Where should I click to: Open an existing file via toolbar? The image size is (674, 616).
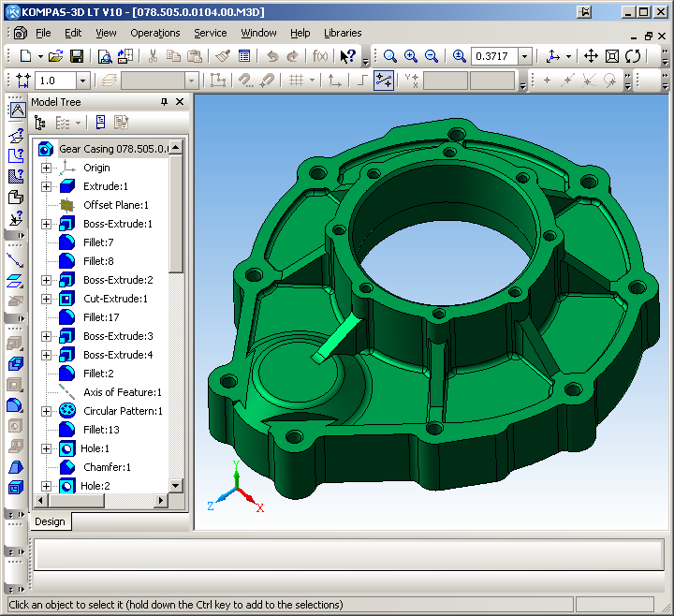tap(56, 56)
